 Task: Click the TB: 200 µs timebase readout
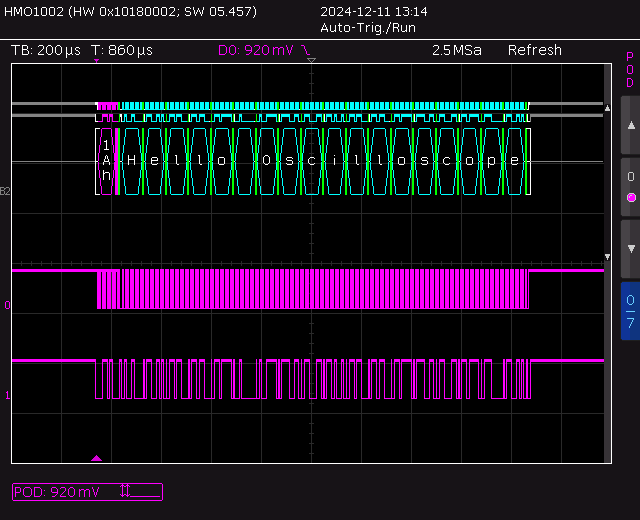[x=45, y=50]
